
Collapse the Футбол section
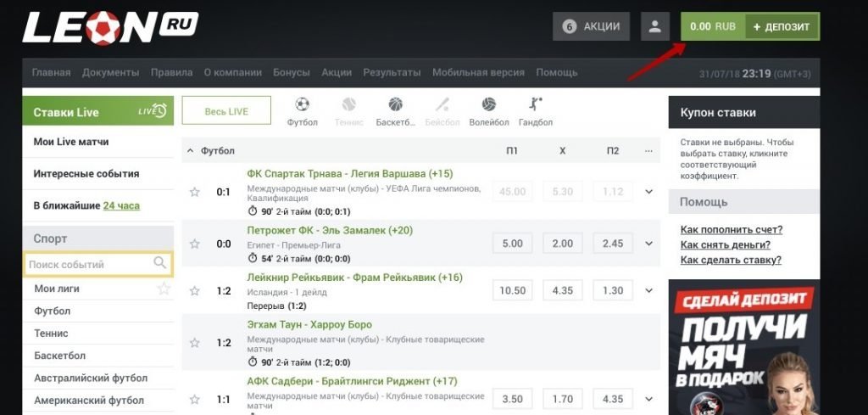point(190,151)
